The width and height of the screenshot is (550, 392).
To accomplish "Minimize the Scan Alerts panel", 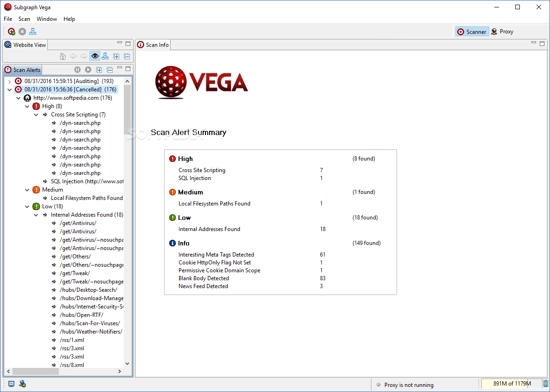I will 120,68.
